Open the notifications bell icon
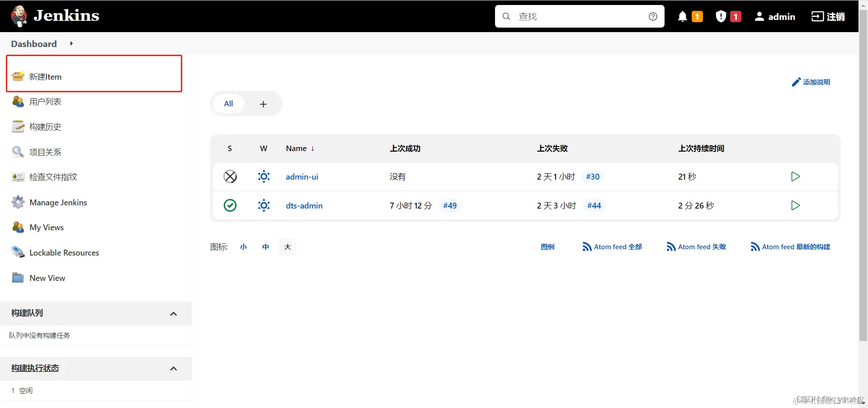 point(683,17)
